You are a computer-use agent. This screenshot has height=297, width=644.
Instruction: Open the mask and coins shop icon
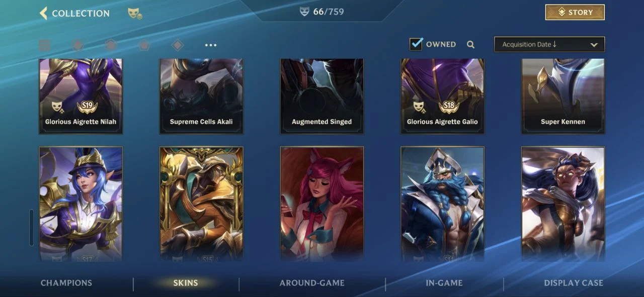click(x=135, y=14)
